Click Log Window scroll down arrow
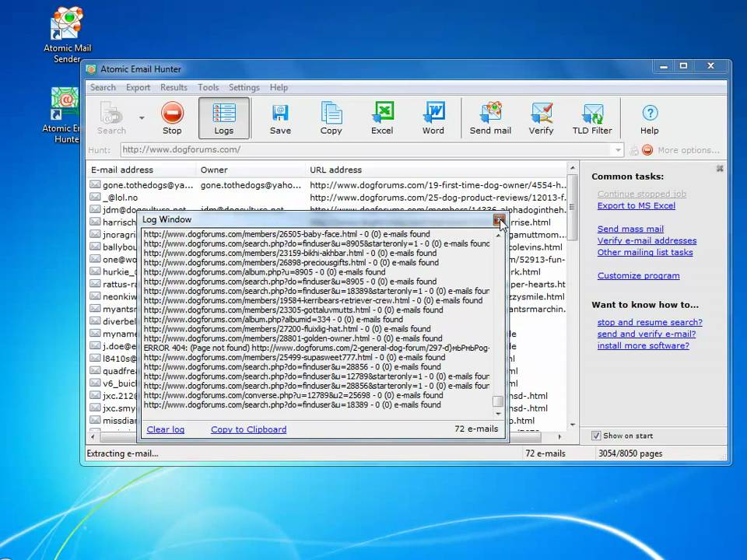The height and width of the screenshot is (560, 747). [x=498, y=415]
